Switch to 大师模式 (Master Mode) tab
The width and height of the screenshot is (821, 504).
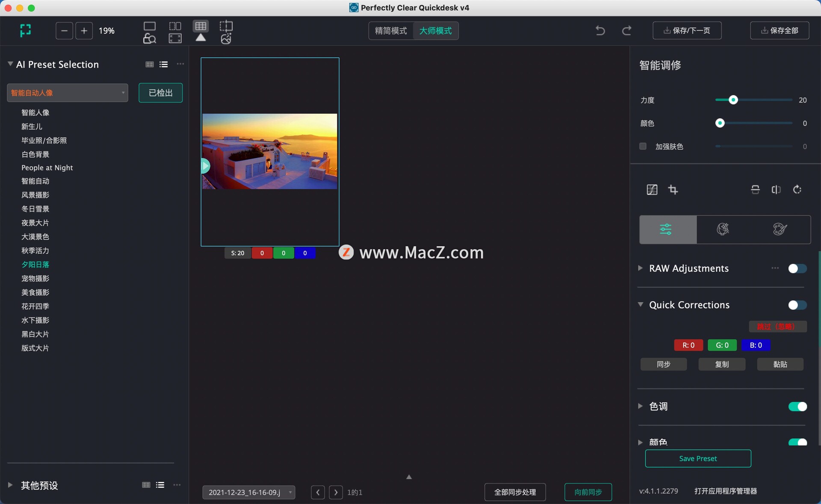pyautogui.click(x=436, y=30)
